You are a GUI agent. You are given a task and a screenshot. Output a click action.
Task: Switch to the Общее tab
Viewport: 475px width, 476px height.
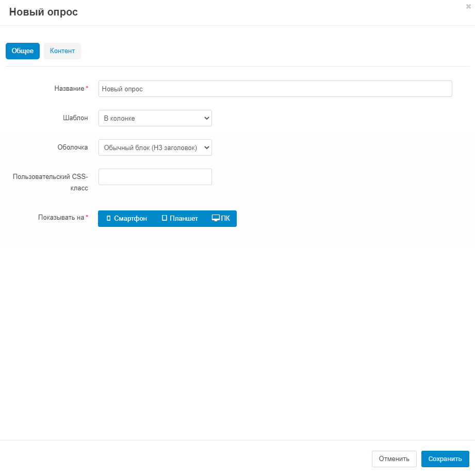pos(23,51)
